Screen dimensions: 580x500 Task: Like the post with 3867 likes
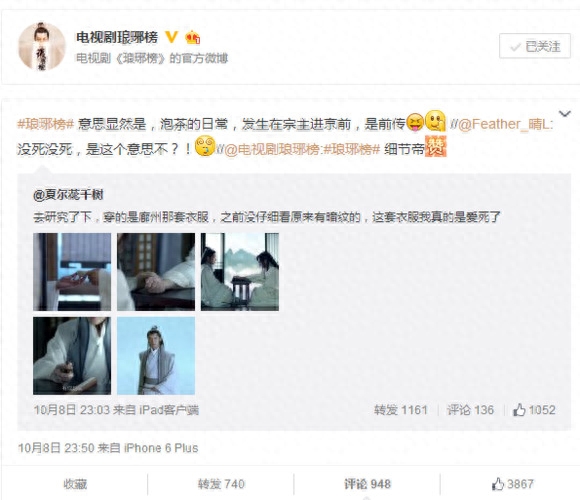pos(513,484)
